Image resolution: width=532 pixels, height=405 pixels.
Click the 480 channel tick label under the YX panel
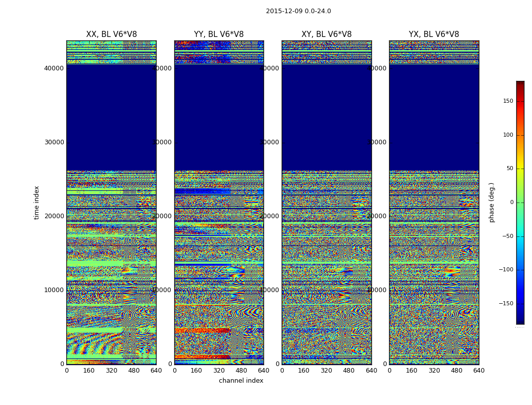[x=457, y=371]
